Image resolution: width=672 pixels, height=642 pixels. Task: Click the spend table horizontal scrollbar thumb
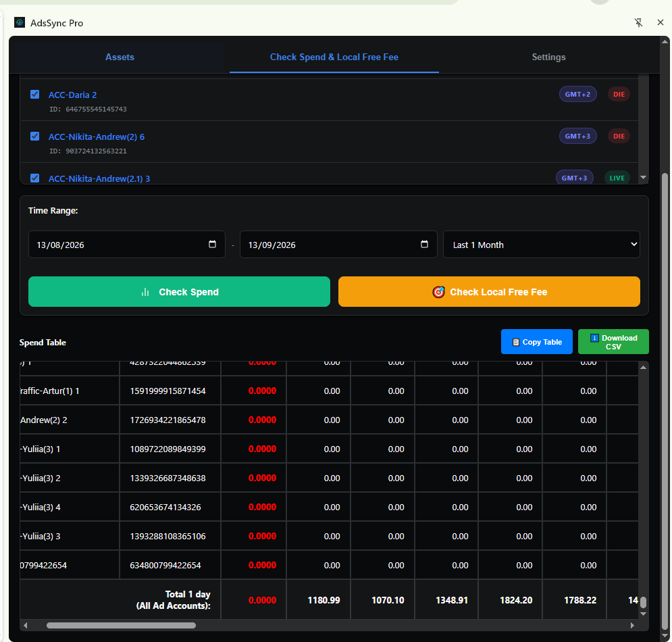(x=122, y=625)
